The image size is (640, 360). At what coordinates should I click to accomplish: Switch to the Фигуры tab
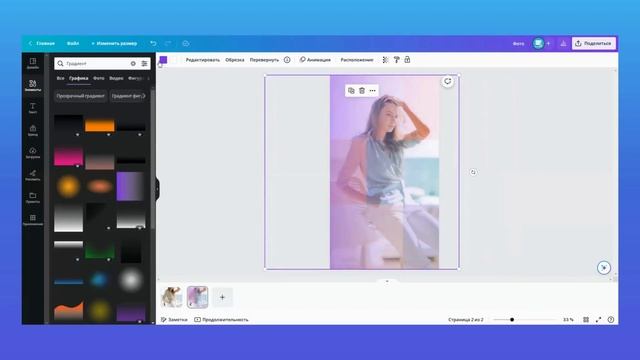(135, 78)
